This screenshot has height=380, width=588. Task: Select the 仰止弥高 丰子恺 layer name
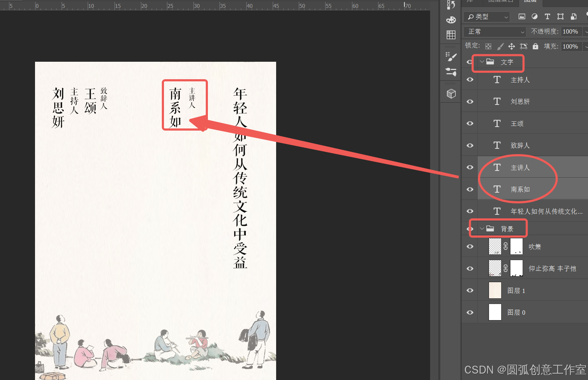[552, 269]
